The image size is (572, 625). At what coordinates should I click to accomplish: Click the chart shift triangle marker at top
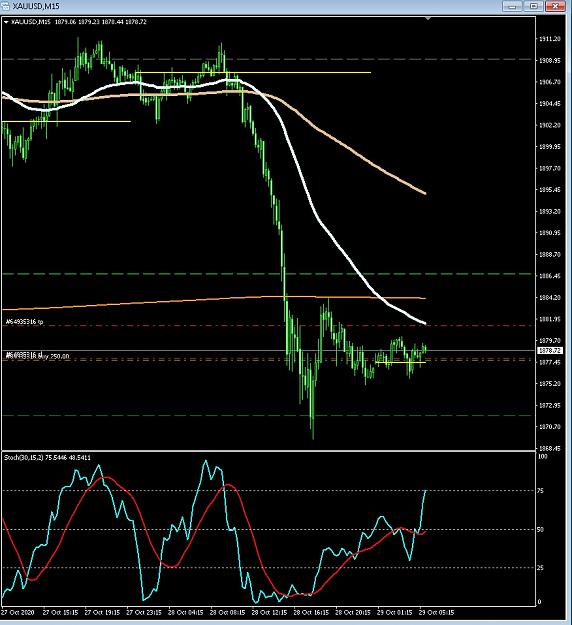point(428,18)
